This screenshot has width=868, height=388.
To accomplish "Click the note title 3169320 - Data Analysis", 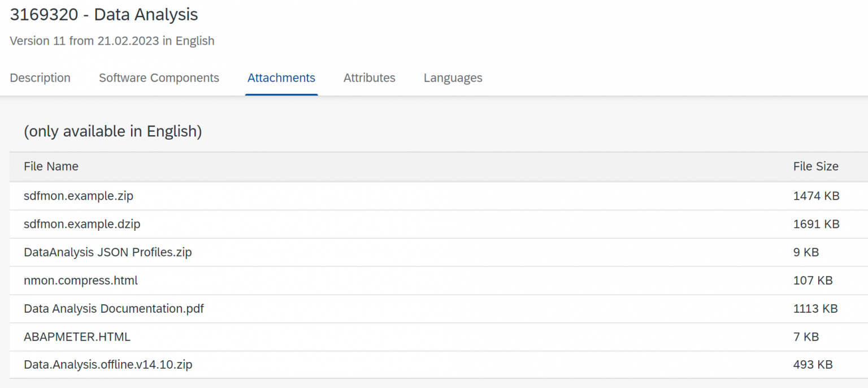I will (x=104, y=15).
